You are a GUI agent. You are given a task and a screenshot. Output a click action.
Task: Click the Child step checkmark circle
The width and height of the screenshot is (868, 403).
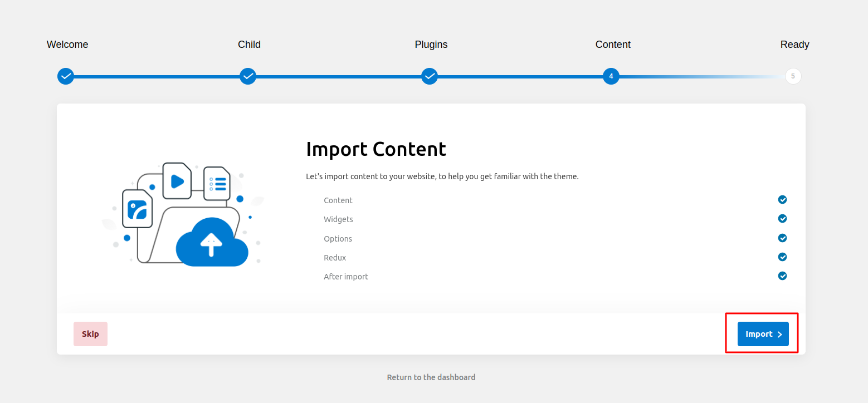tap(248, 76)
